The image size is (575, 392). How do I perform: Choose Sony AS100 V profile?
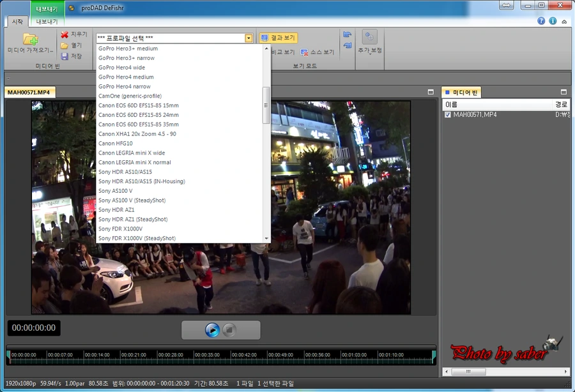click(116, 191)
